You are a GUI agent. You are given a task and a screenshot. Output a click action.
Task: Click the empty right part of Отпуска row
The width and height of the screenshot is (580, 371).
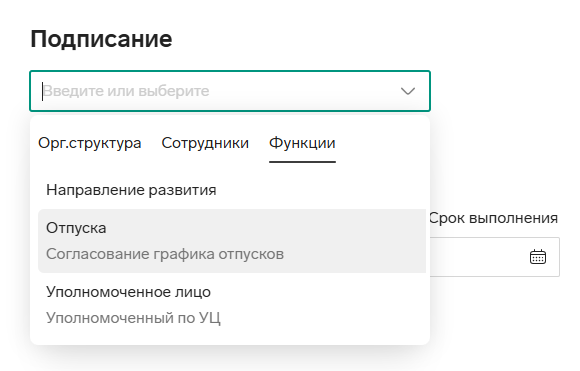coord(355,241)
